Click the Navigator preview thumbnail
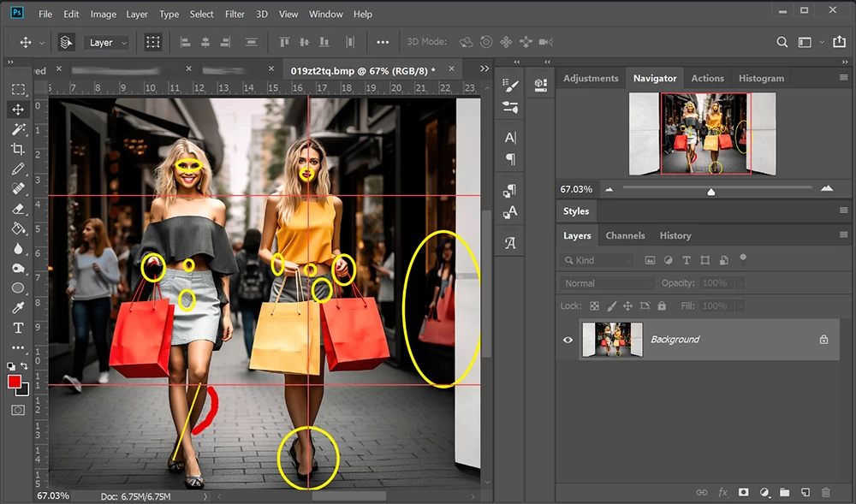 pos(702,134)
